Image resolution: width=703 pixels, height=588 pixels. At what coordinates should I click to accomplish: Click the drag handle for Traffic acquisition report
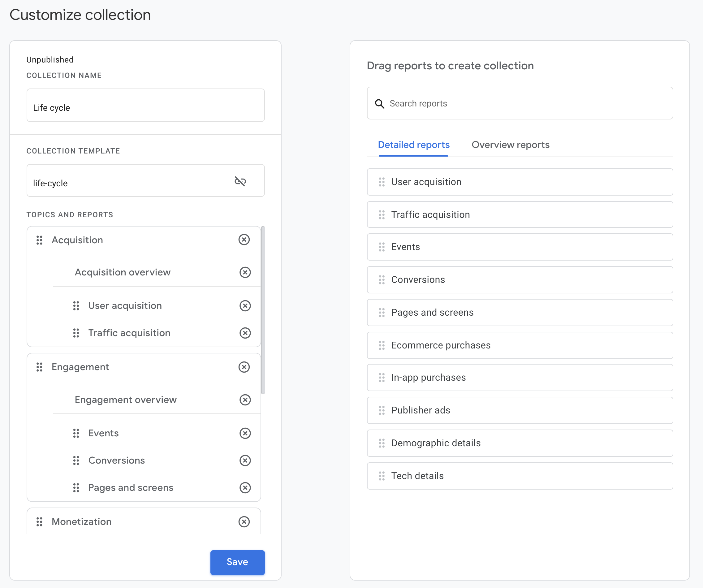point(75,333)
